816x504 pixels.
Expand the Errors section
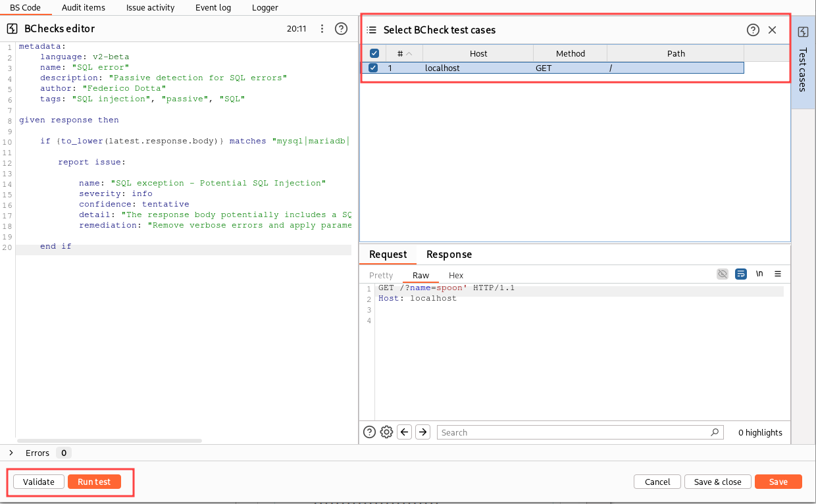11,453
